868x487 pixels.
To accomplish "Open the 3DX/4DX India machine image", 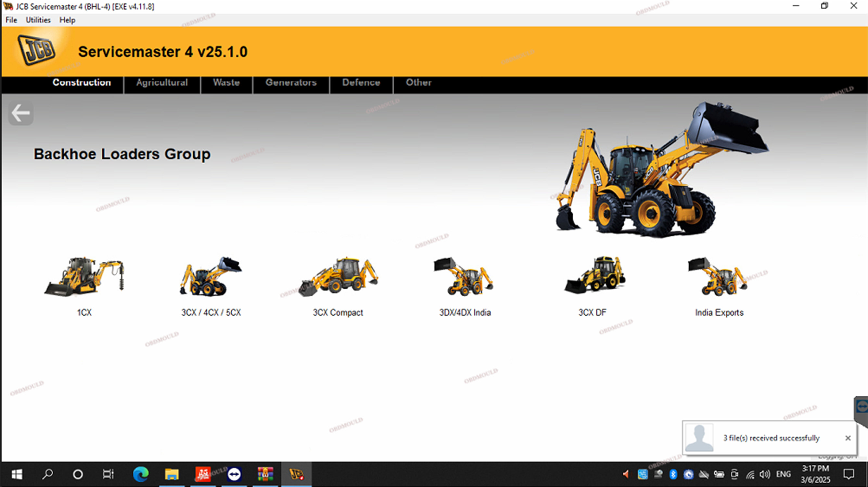I will click(464, 277).
